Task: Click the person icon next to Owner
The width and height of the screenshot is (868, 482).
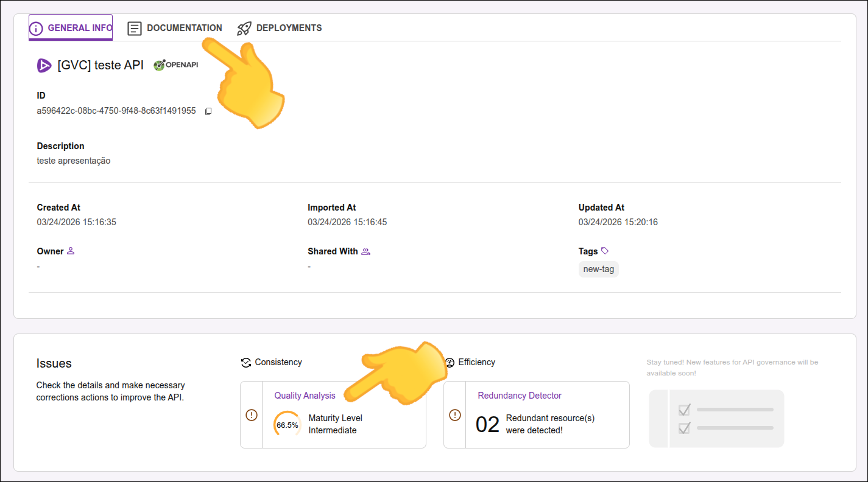Action: pos(71,250)
